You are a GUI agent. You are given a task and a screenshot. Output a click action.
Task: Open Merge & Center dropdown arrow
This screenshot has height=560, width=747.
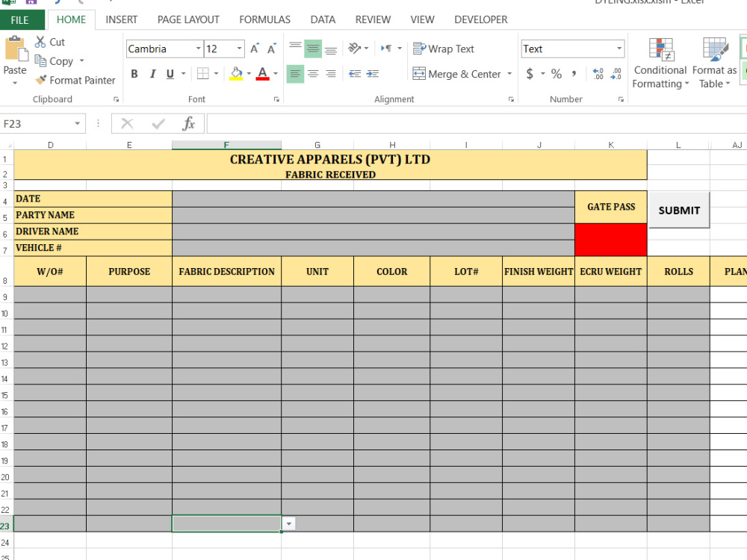pyautogui.click(x=509, y=74)
